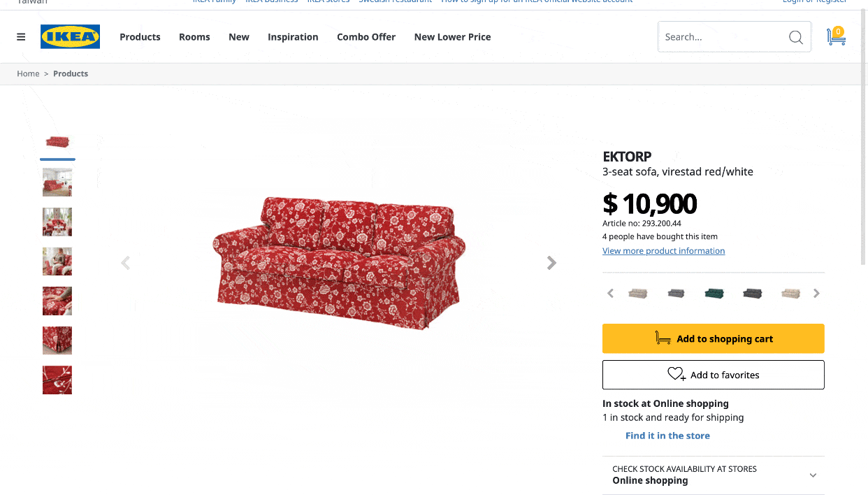Show next sofa image arrow
868x495 pixels.
point(551,263)
